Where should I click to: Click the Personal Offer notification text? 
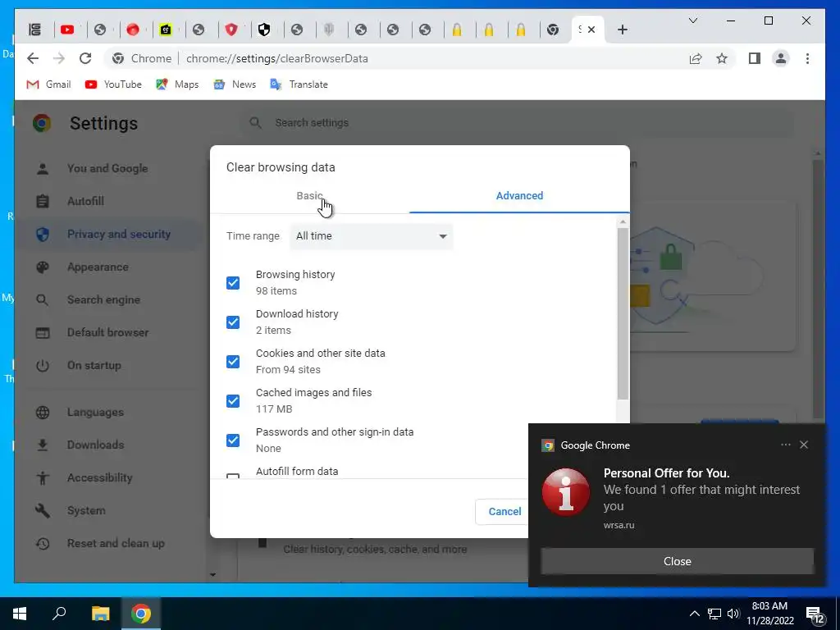tap(666, 473)
